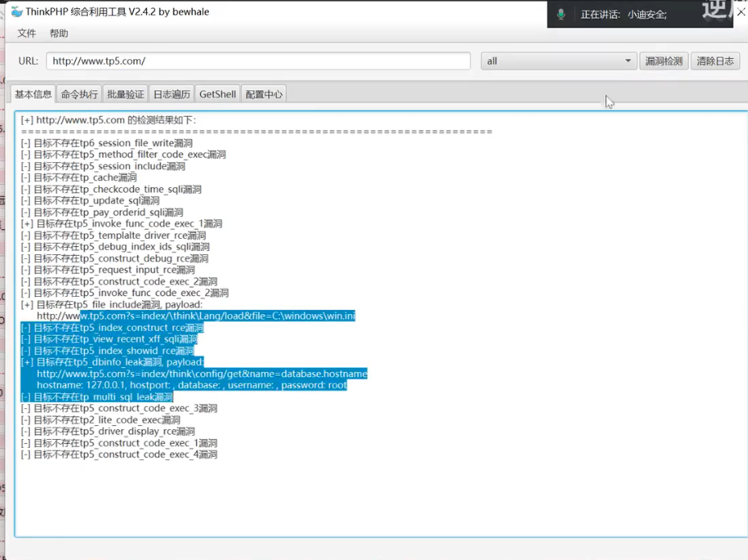Viewport: 748px width, 560px height.
Task: Click the tp5_templalte_driver_rce result line
Action: pos(114,235)
